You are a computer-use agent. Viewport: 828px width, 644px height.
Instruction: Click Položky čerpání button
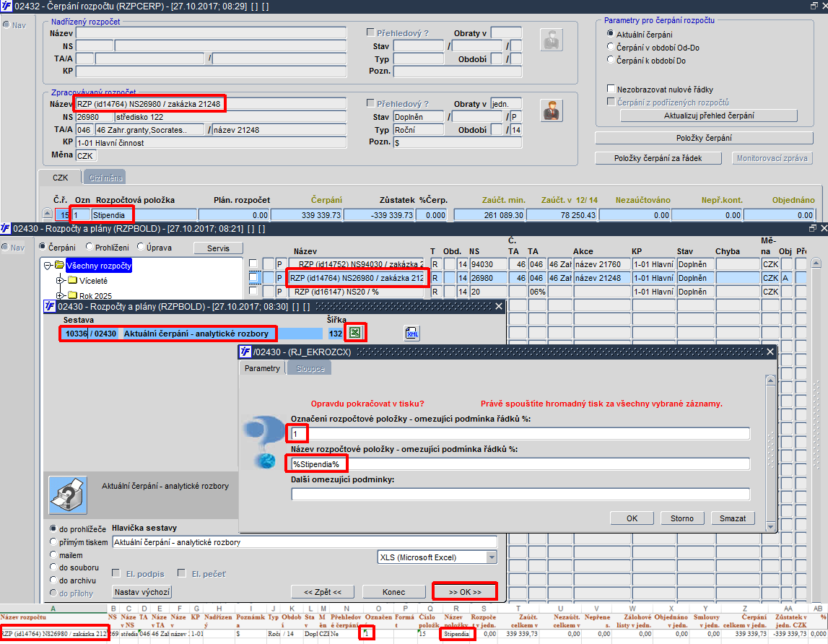pos(704,138)
